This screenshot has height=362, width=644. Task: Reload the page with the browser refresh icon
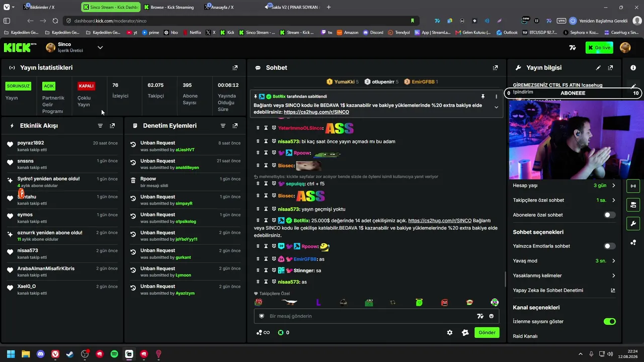[55, 21]
